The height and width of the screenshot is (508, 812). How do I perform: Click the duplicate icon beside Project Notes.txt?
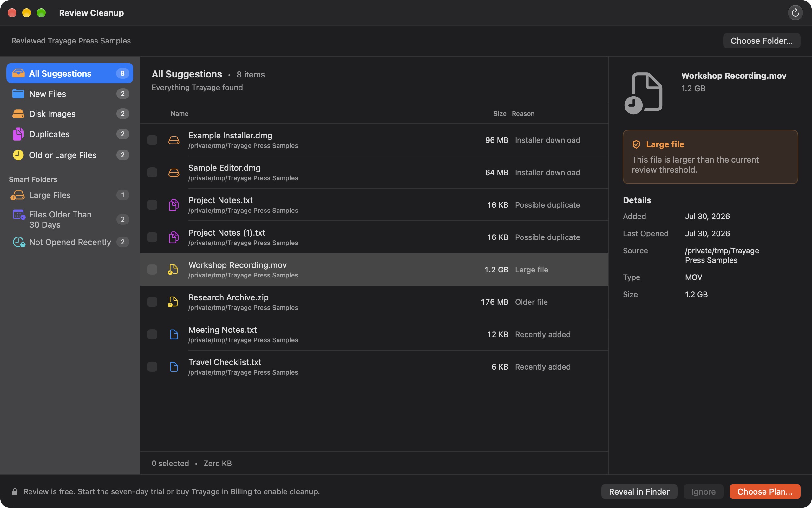coord(174,205)
